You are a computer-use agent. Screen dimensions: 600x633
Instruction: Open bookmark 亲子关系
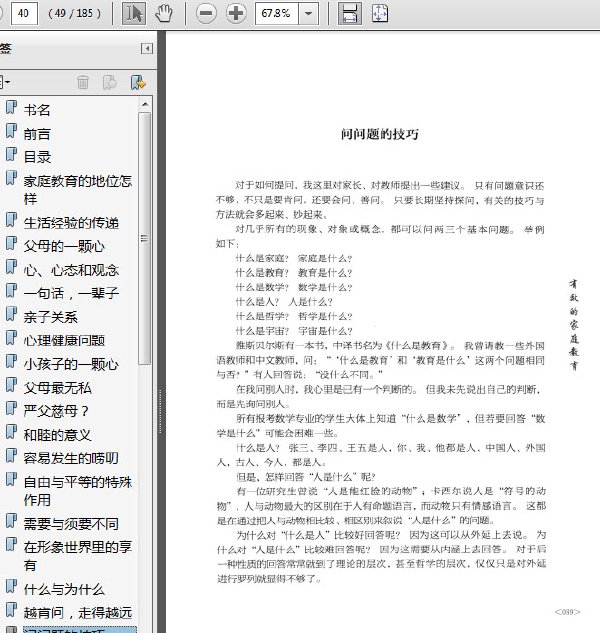click(x=50, y=317)
